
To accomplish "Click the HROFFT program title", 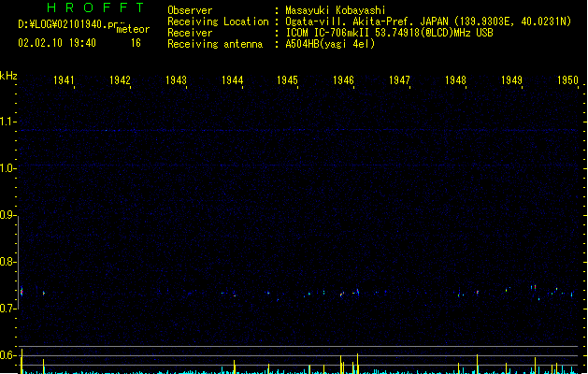I will click(95, 7).
